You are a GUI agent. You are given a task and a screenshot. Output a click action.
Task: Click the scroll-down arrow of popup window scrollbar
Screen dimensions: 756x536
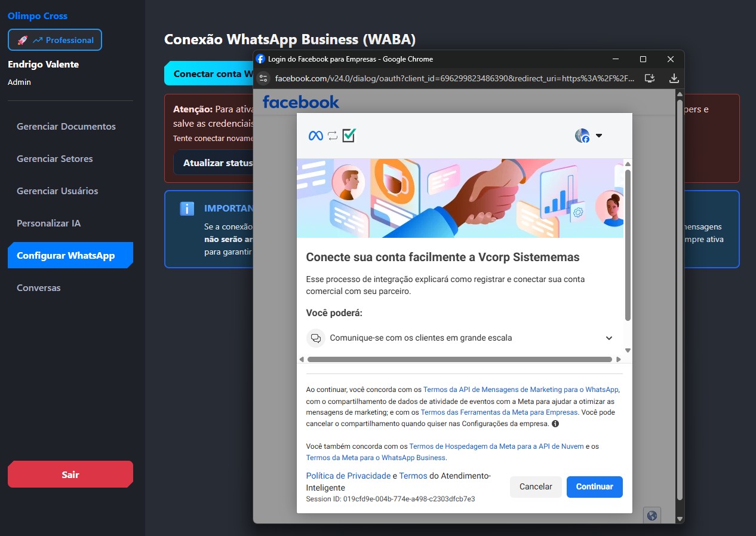pyautogui.click(x=680, y=519)
